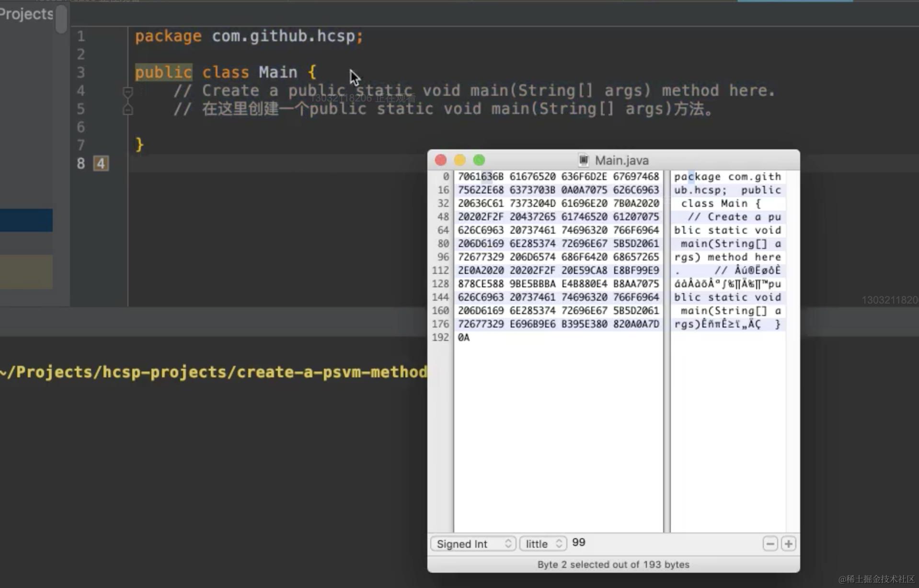This screenshot has height=588, width=919.
Task: Click the fold end marker on line 5
Action: pyautogui.click(x=127, y=110)
